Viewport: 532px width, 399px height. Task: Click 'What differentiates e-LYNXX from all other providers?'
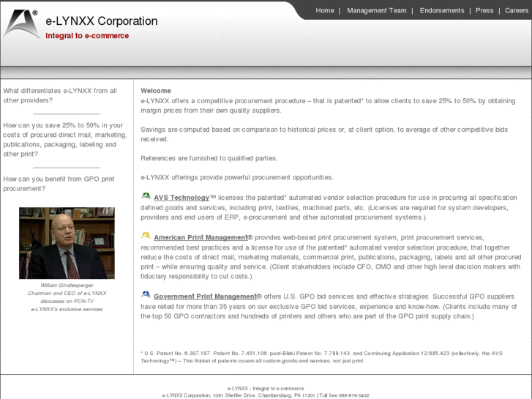coord(60,95)
